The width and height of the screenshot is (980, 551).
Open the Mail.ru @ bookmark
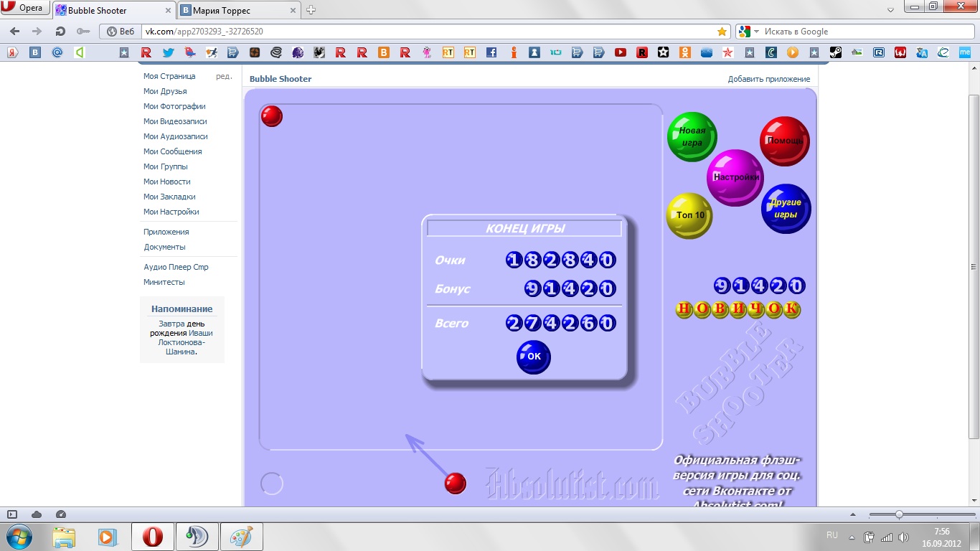click(57, 52)
